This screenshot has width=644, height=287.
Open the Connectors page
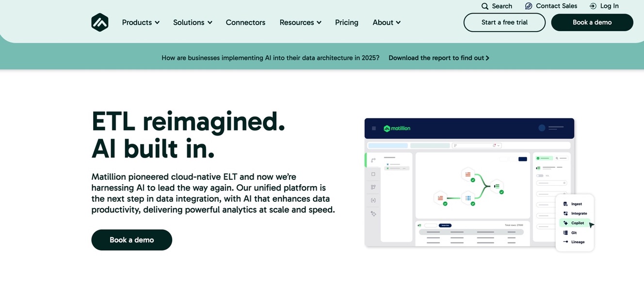click(245, 22)
